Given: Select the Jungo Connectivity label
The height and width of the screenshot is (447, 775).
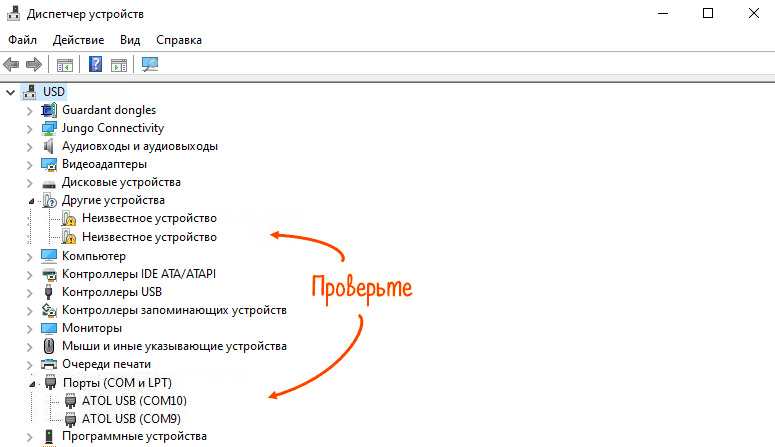Looking at the screenshot, I should pyautogui.click(x=113, y=128).
